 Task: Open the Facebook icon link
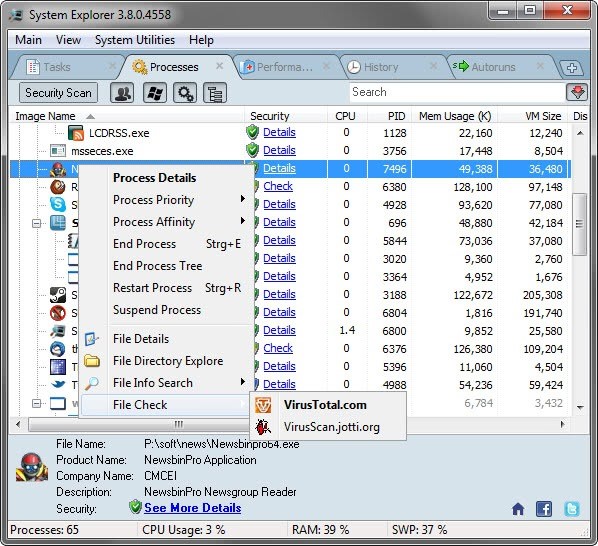click(544, 509)
